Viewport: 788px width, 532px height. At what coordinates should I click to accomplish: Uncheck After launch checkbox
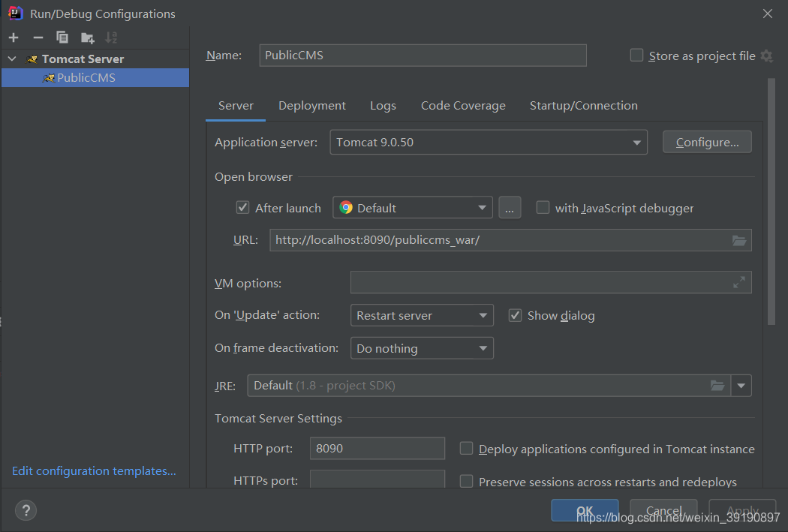pos(242,208)
